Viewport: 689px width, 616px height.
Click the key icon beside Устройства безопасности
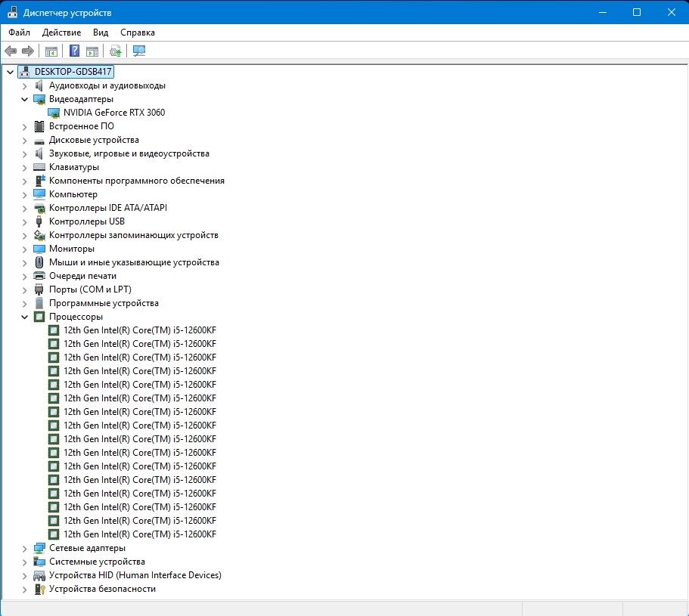tap(39, 589)
